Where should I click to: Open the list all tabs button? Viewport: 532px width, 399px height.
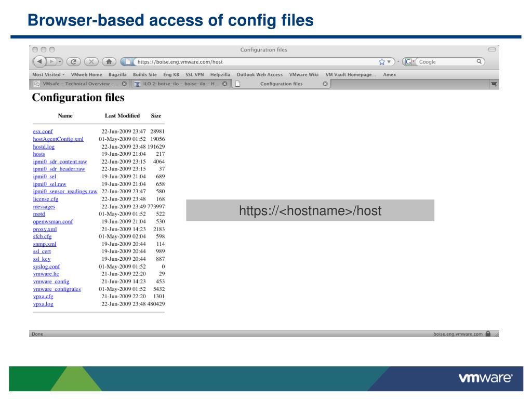[494, 84]
